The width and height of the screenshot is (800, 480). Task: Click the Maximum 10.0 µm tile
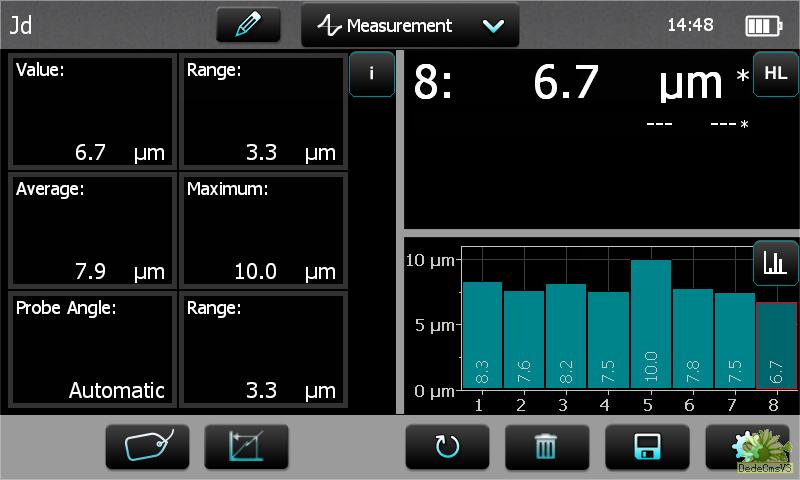pos(263,230)
